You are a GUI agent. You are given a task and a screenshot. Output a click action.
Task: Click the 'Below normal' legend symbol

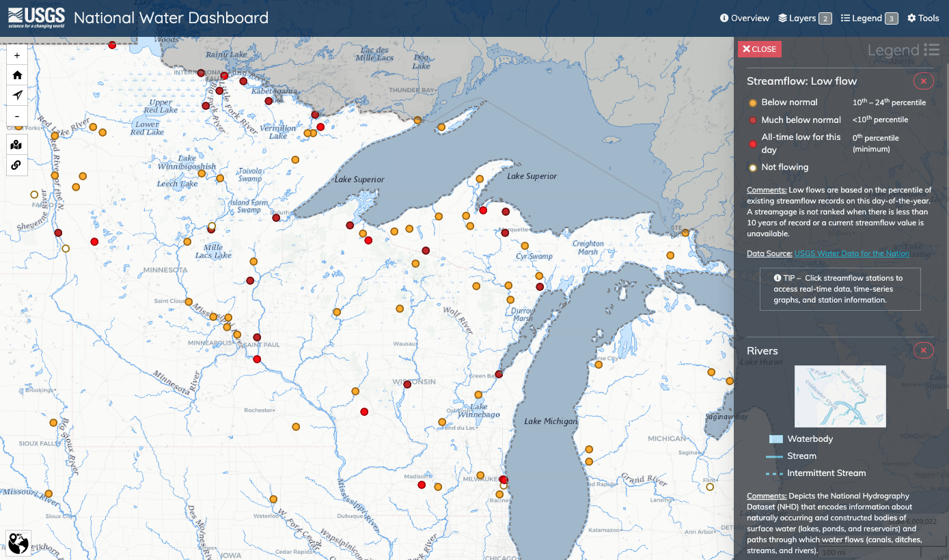coord(753,102)
